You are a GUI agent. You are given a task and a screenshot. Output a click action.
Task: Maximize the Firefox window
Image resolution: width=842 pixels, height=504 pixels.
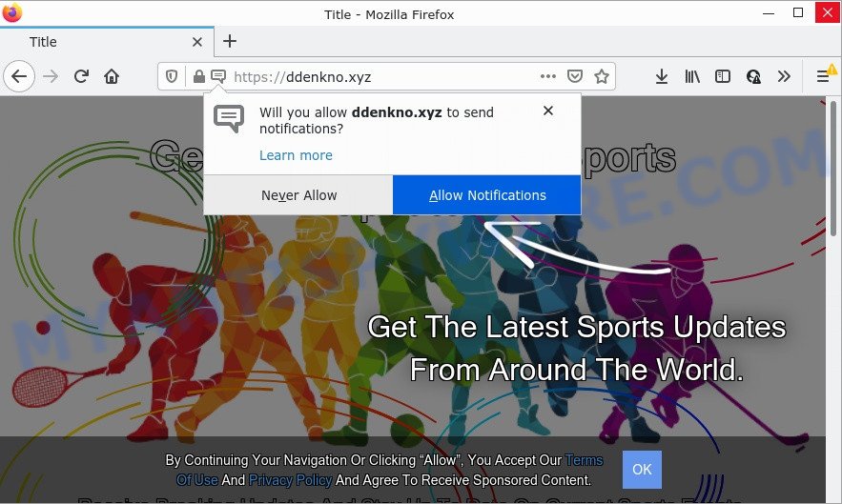pyautogui.click(x=798, y=12)
